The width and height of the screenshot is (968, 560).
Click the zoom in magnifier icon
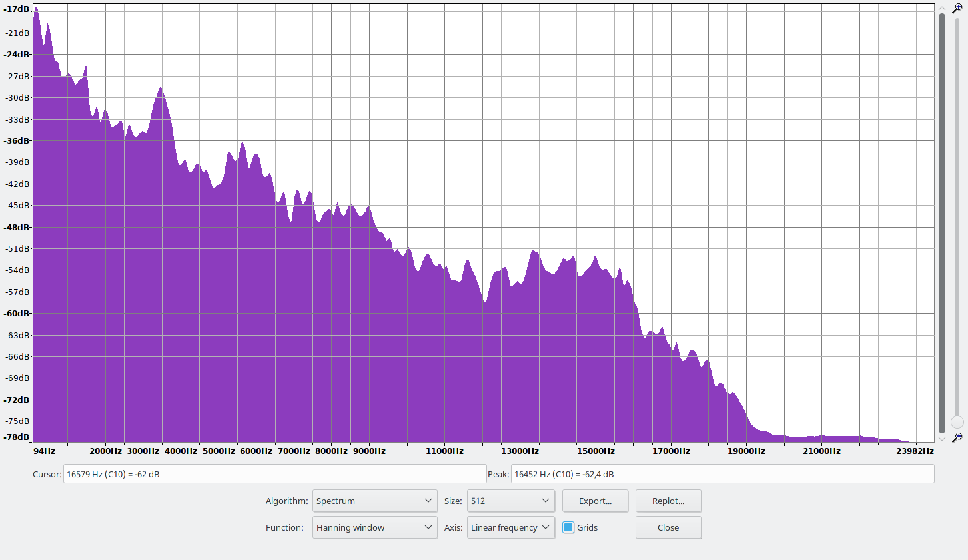point(957,8)
